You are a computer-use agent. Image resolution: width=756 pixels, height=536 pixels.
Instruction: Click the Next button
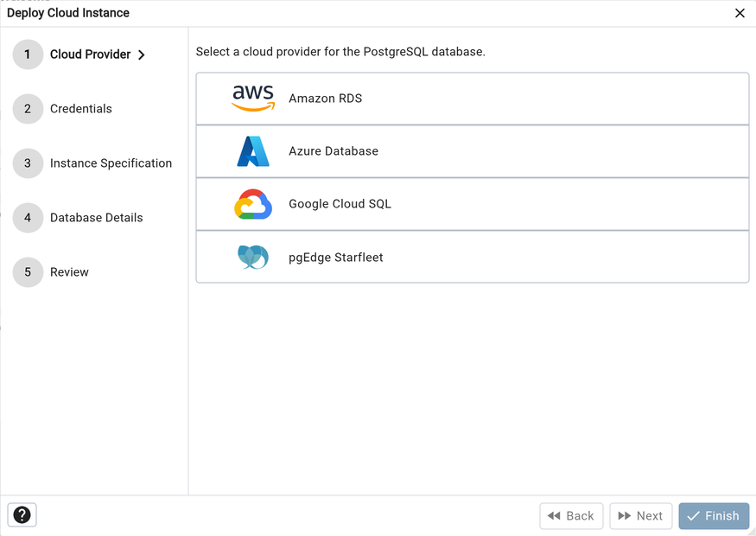pyautogui.click(x=641, y=516)
